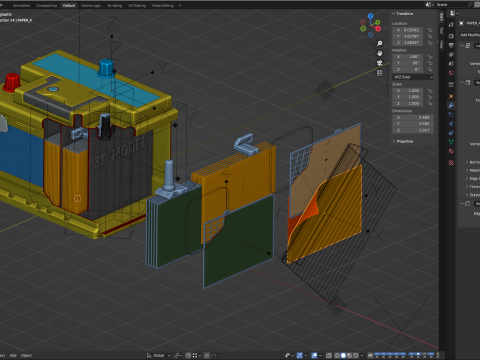Open the Item sidebar tab
This screenshot has height=360, width=480.
441,17
